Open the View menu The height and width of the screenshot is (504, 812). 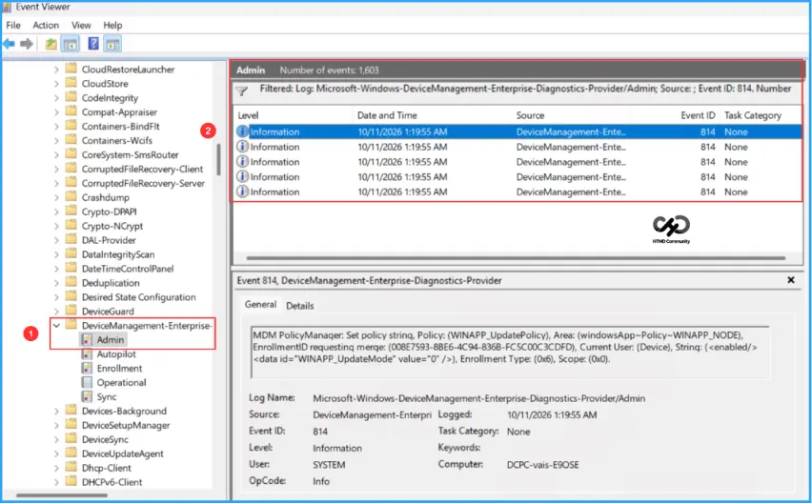coord(81,25)
